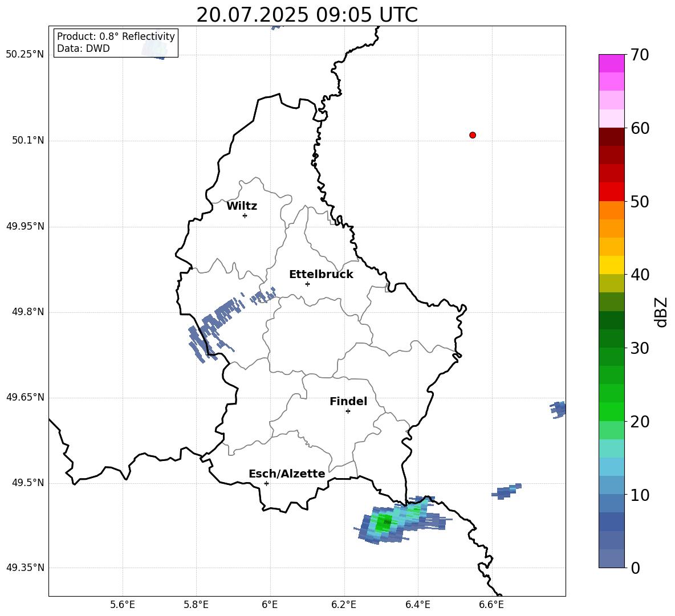Click the 5.8°E longitude label

pyautogui.click(x=196, y=605)
